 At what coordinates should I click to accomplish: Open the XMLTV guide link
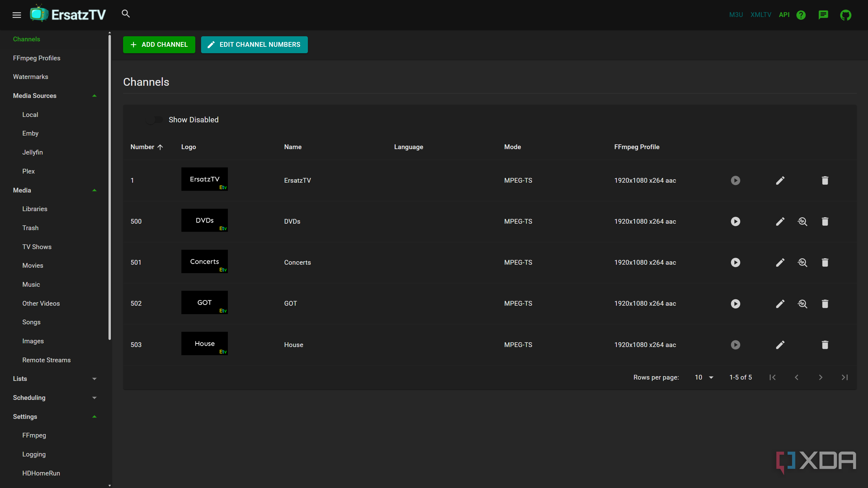point(761,15)
